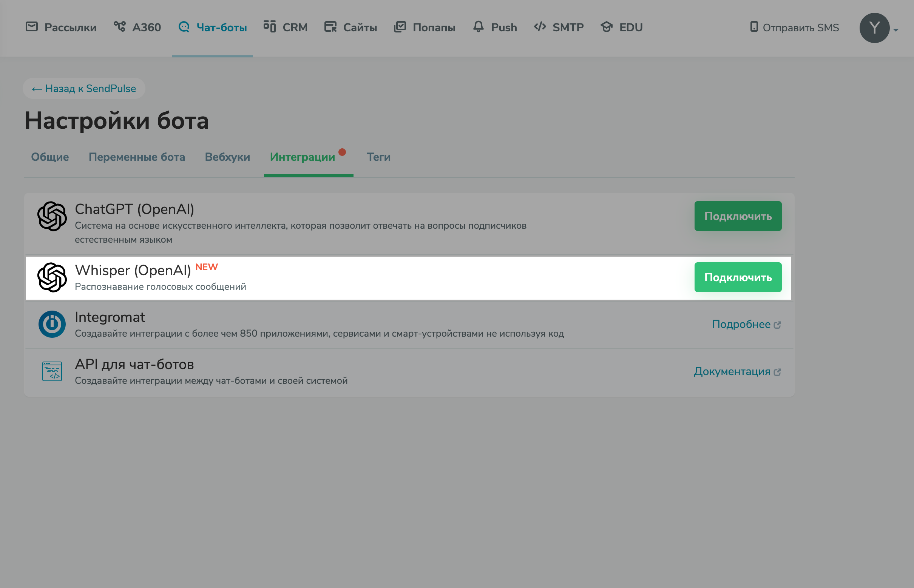Expand the user account dropdown arrow

pyautogui.click(x=895, y=30)
